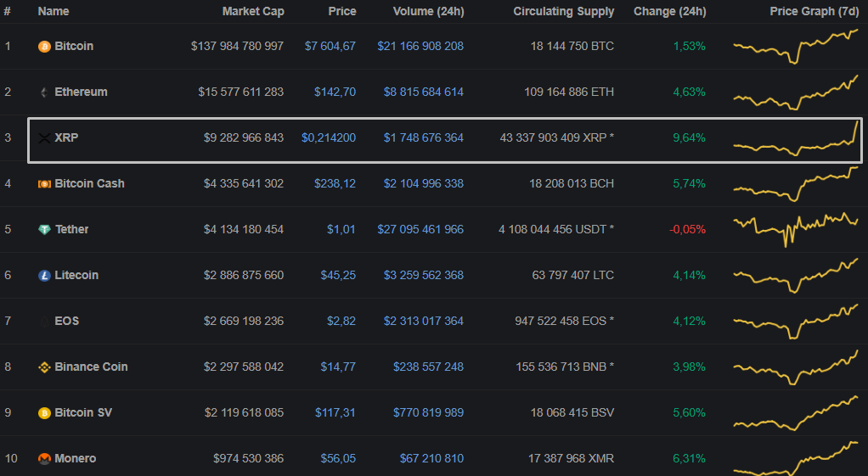Click Bitcoin volume $21 166 908 208
The height and width of the screenshot is (476, 868).
[x=420, y=47]
